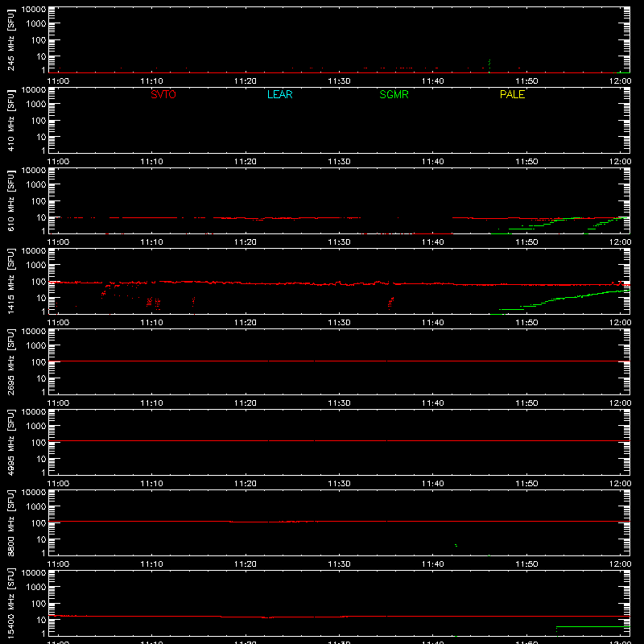Select the 245 MHz [SFU] axis title
Image resolution: width=644 pixels, height=644 pixels.
pos(10,40)
